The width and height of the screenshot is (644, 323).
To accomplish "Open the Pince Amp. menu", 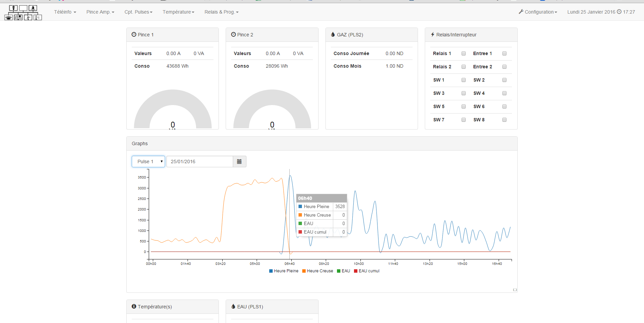I will click(100, 12).
